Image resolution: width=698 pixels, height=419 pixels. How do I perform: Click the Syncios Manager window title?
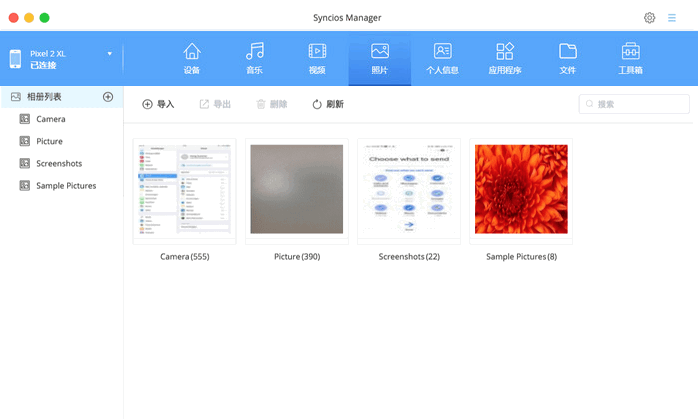[x=347, y=18]
